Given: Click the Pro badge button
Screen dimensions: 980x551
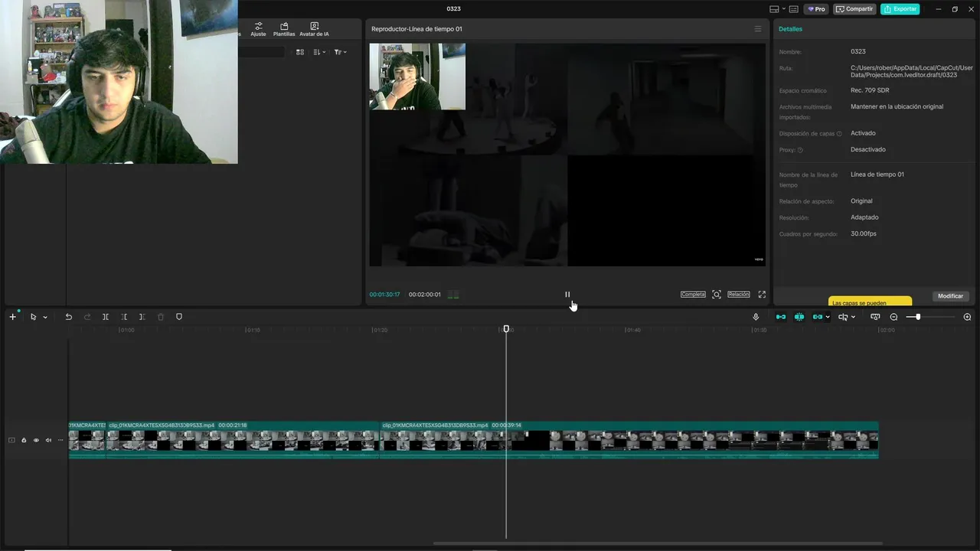Looking at the screenshot, I should point(816,9).
